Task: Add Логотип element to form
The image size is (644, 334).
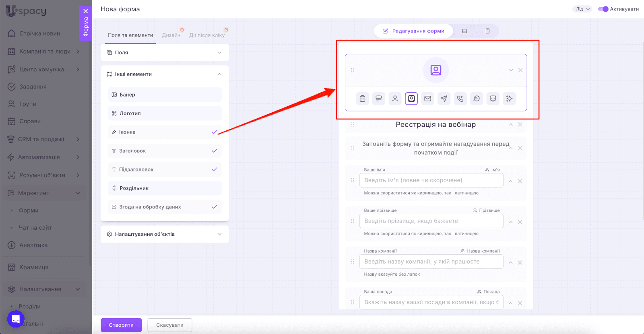Action: (x=165, y=113)
